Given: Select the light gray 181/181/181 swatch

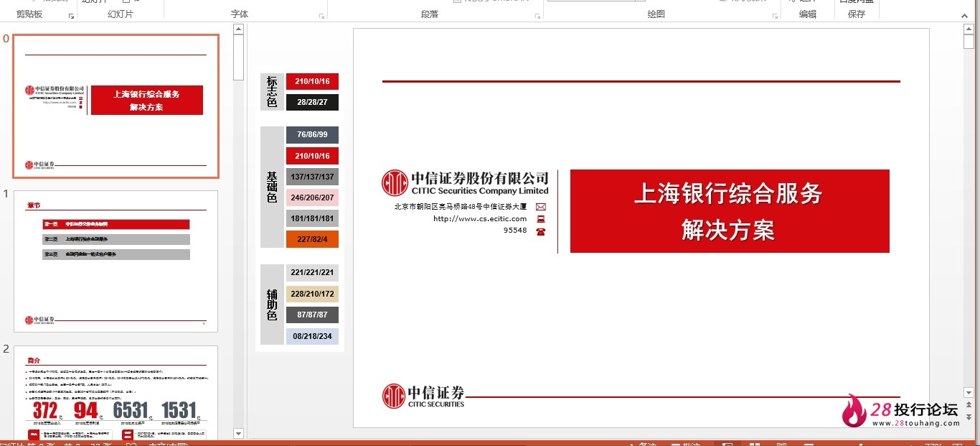Looking at the screenshot, I should (312, 218).
